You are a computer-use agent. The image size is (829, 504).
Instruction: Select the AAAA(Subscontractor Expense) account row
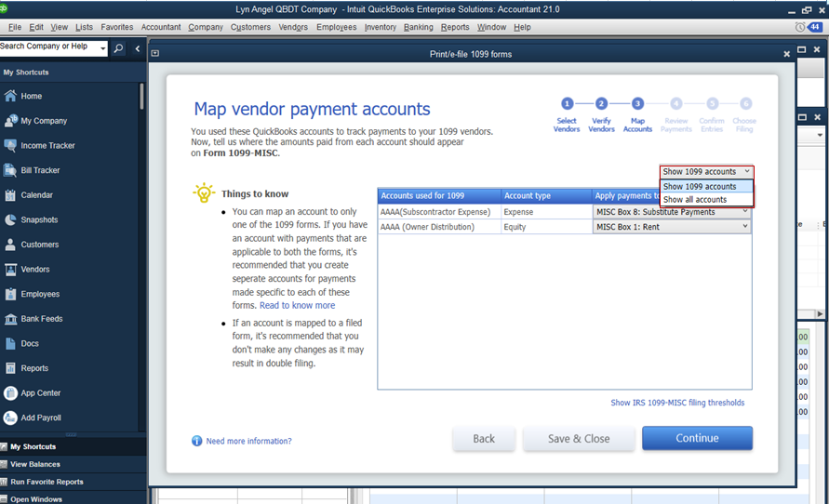pyautogui.click(x=439, y=212)
